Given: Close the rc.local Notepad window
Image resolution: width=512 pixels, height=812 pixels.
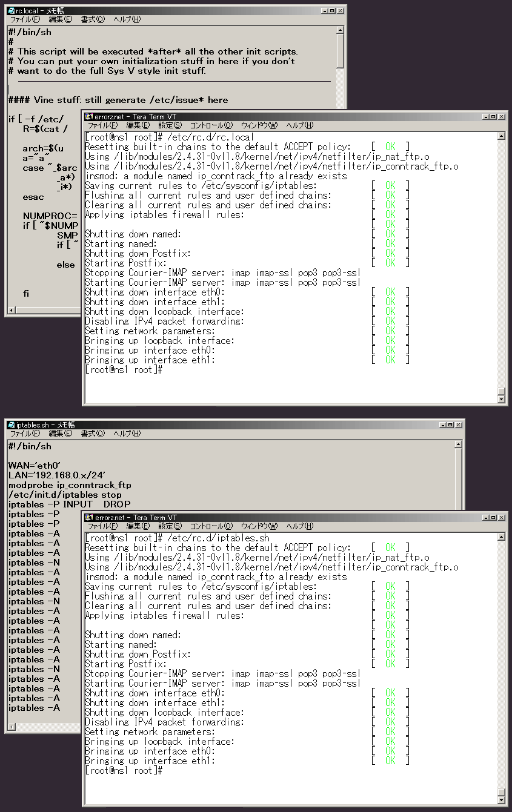Looking at the screenshot, I should (x=341, y=10).
